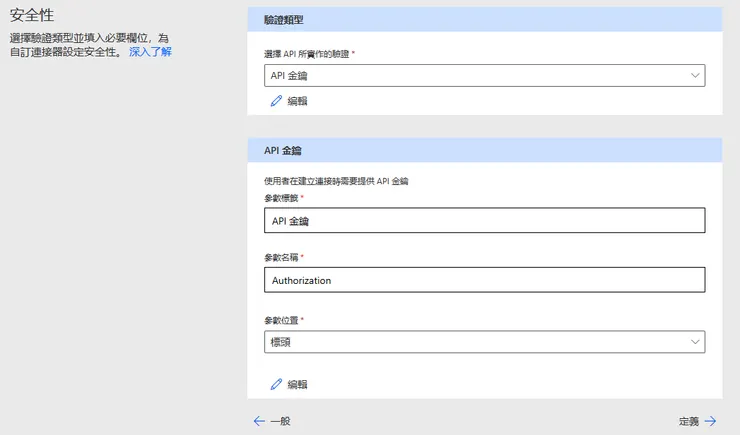Expand the authentication type dropdown chevron
Screen dimensions: 740x435
(696, 76)
